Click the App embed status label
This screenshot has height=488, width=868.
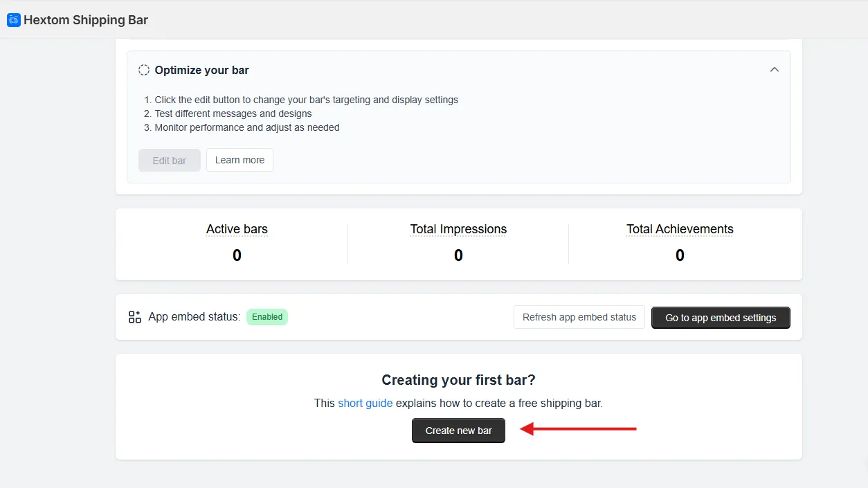pos(195,317)
